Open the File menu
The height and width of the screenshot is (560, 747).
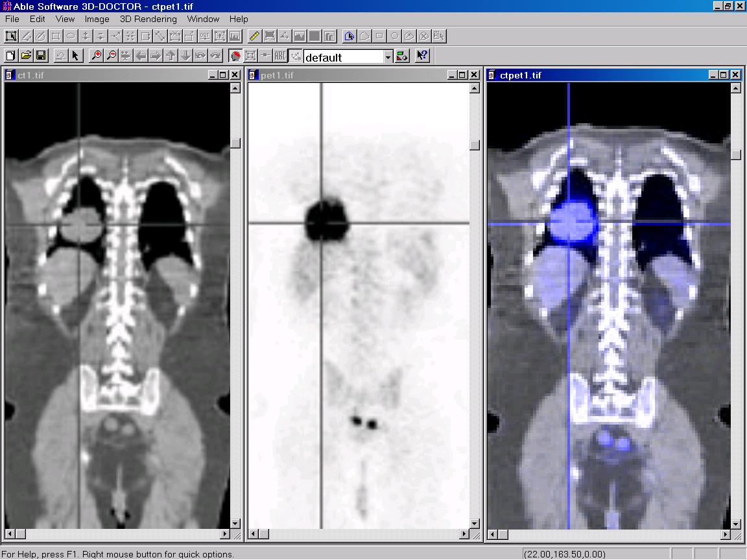pyautogui.click(x=12, y=19)
